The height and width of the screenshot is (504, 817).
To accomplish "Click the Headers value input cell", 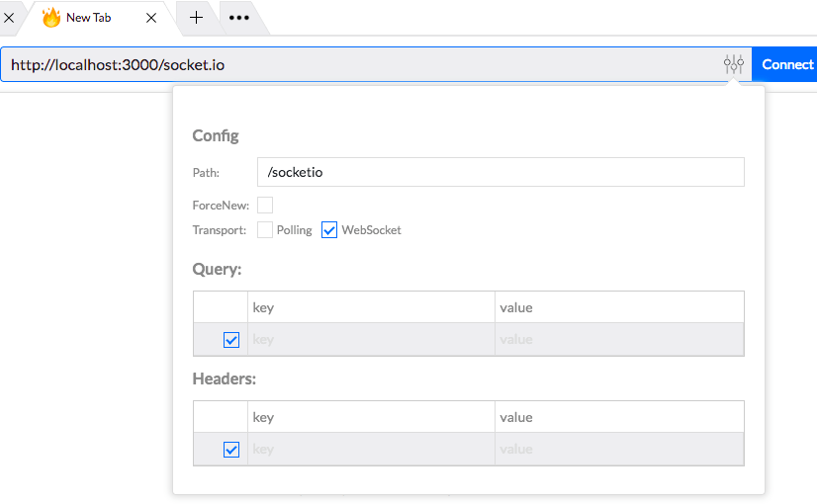I will coord(619,450).
